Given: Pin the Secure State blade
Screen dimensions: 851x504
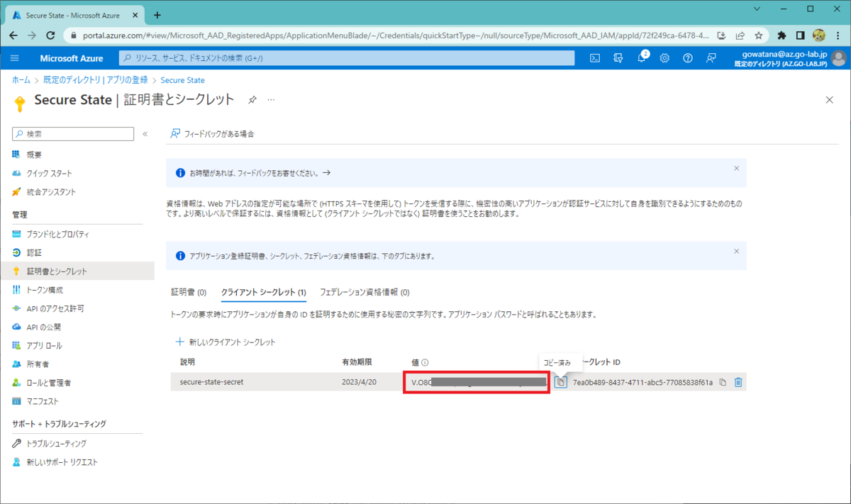Looking at the screenshot, I should click(x=252, y=100).
